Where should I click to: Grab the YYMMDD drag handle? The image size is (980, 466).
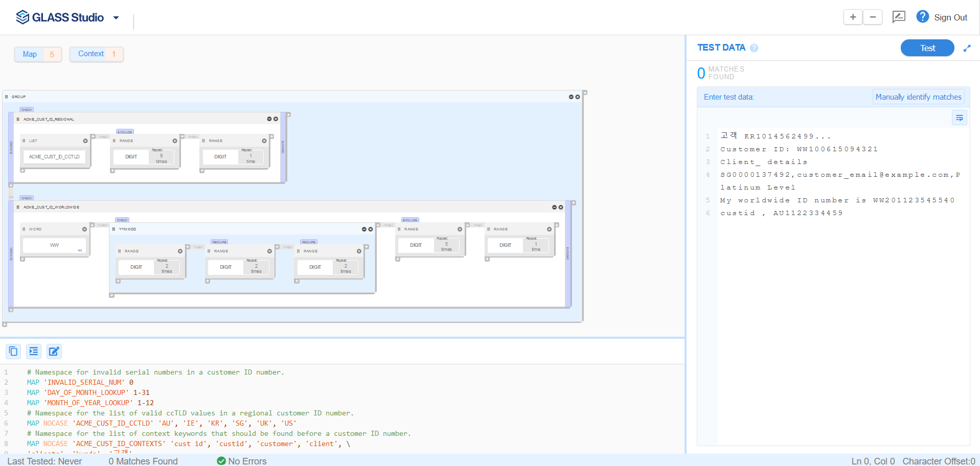[113, 229]
